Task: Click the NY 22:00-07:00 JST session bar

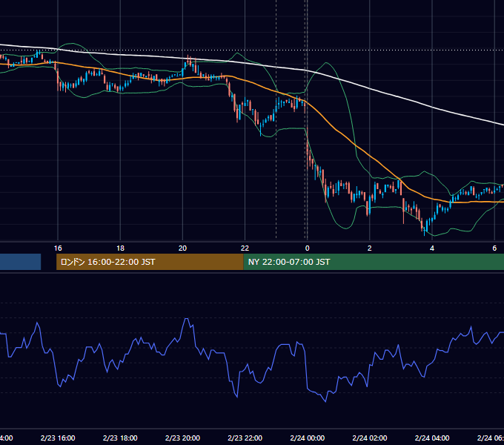Action: 374,262
